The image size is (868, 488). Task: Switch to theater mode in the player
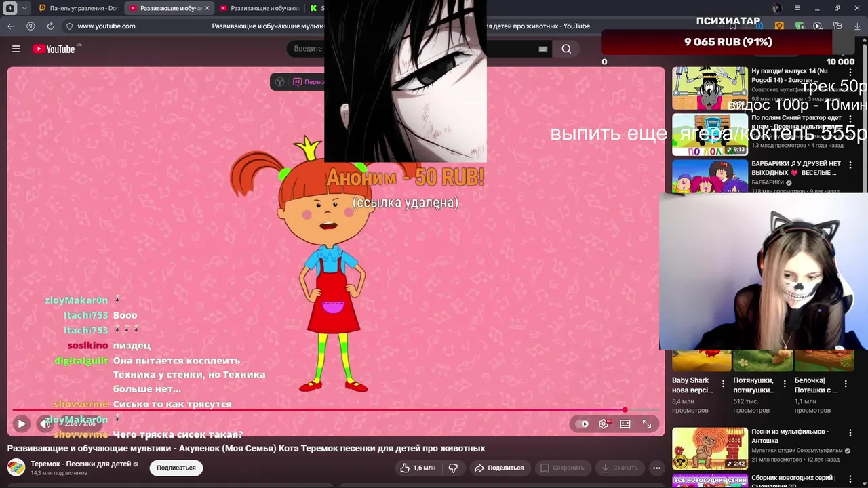(625, 424)
